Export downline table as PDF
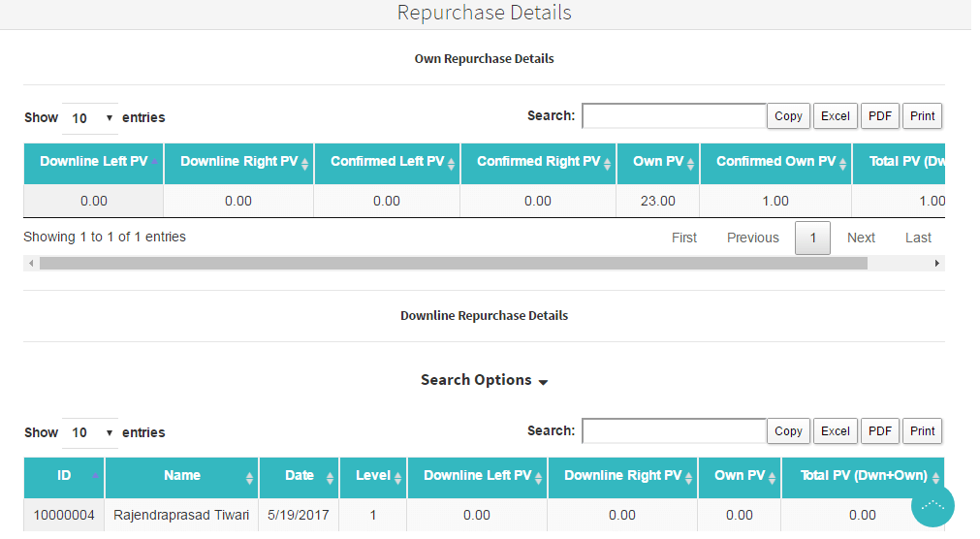Viewport: 980px width, 539px height. (879, 431)
